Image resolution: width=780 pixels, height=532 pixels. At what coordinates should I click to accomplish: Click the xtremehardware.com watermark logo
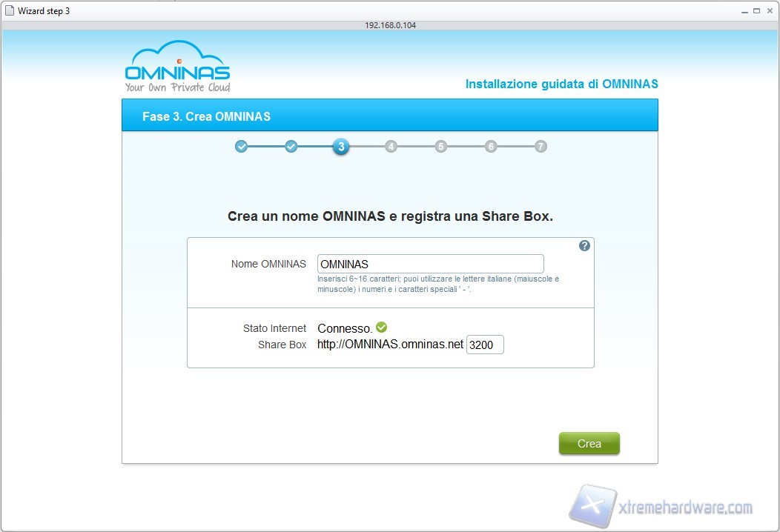point(660,508)
